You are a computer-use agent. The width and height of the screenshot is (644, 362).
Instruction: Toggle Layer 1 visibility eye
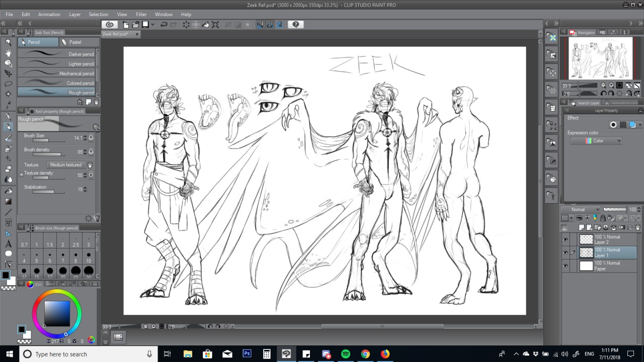click(565, 252)
